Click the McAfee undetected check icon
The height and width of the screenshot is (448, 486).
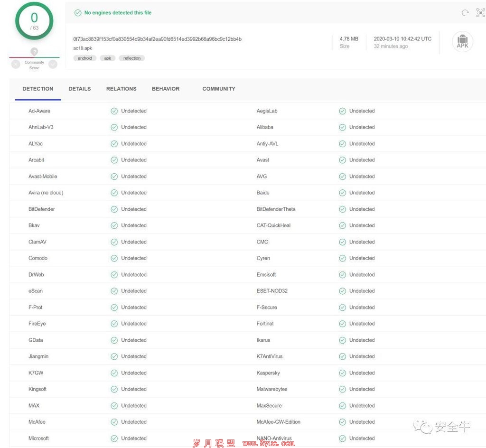pos(114,422)
